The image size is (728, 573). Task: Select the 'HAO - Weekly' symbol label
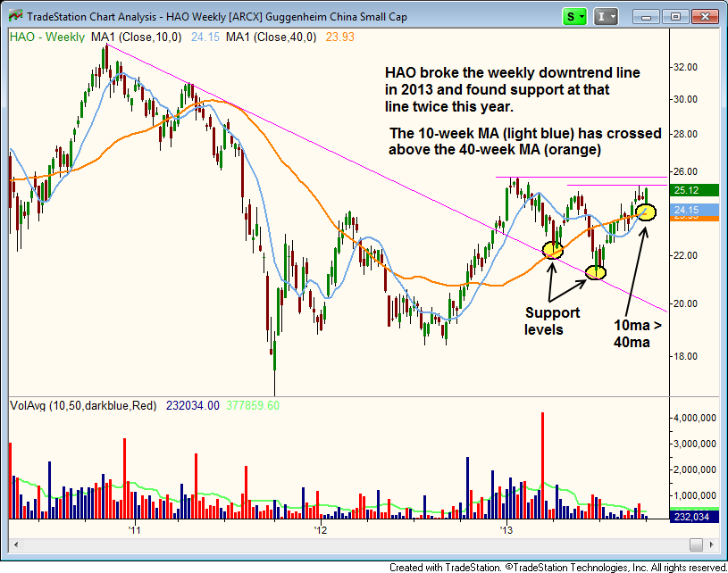[x=47, y=37]
